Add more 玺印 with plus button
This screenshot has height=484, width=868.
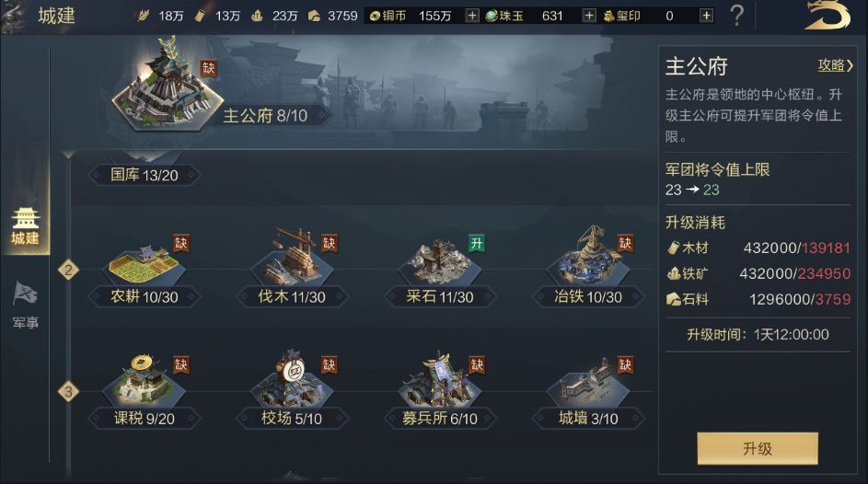pos(706,16)
